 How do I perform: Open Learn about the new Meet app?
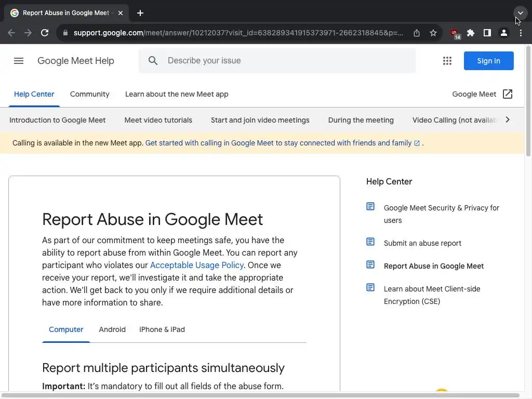177,95
